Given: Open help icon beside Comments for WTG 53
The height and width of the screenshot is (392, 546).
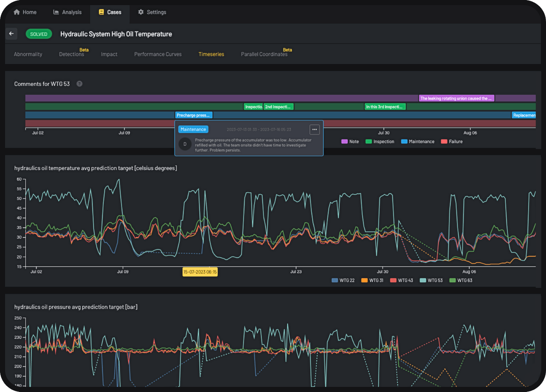Looking at the screenshot, I should tap(80, 84).
